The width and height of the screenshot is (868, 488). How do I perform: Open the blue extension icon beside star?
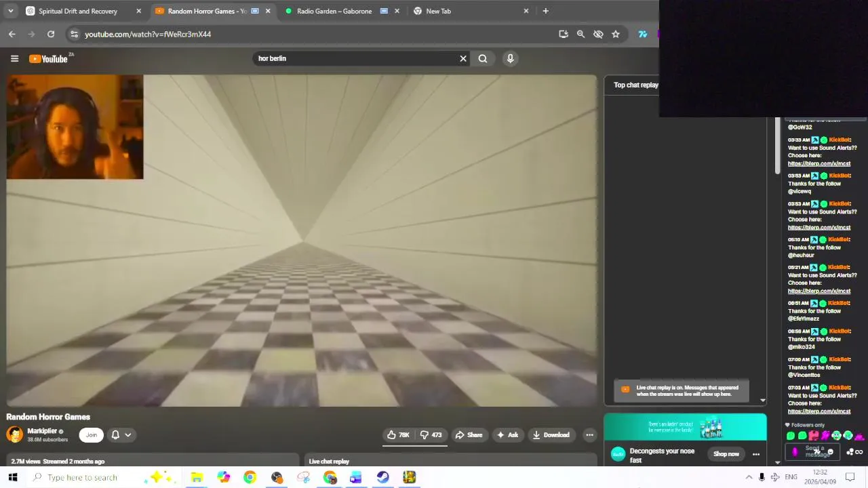click(642, 34)
